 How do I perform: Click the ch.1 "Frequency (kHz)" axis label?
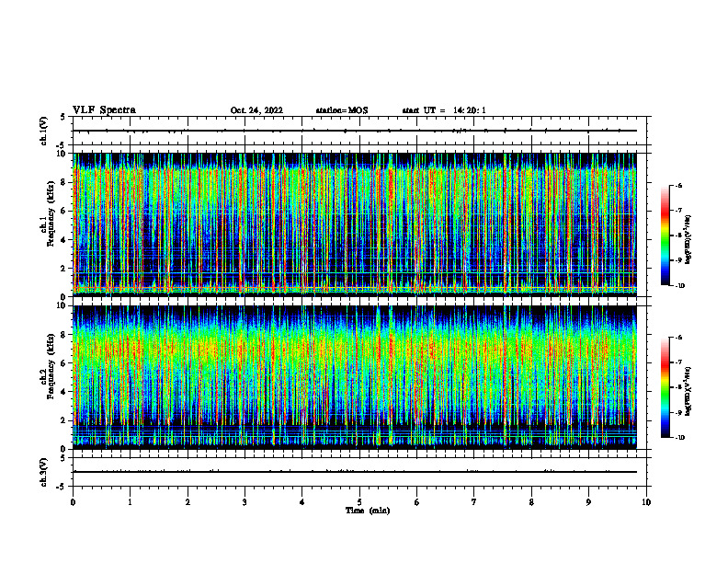point(51,214)
